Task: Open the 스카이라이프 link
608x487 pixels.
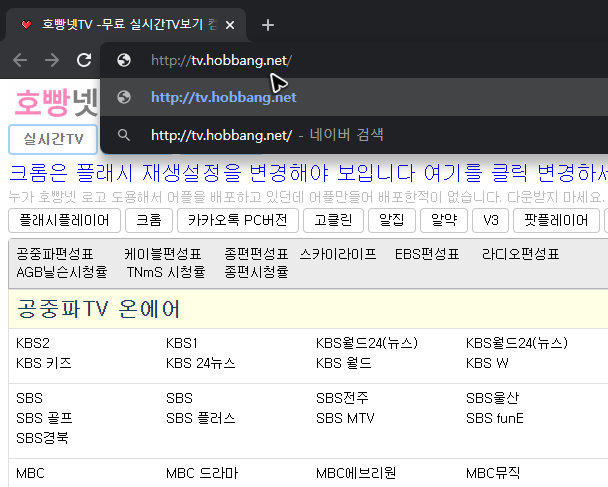Action: [x=338, y=254]
